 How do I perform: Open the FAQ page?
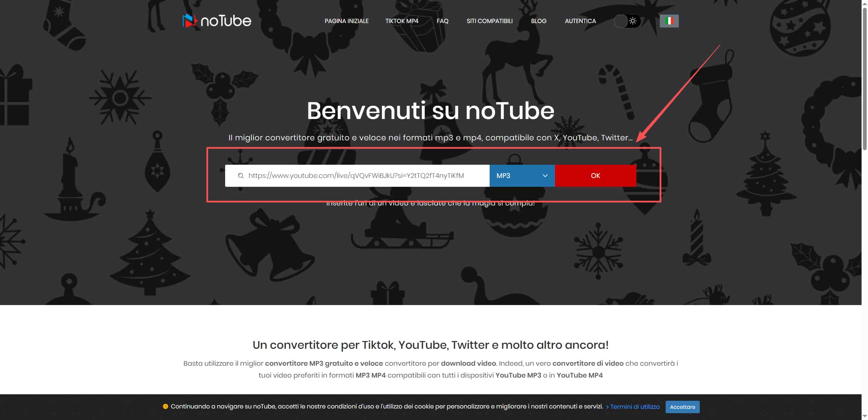[442, 21]
